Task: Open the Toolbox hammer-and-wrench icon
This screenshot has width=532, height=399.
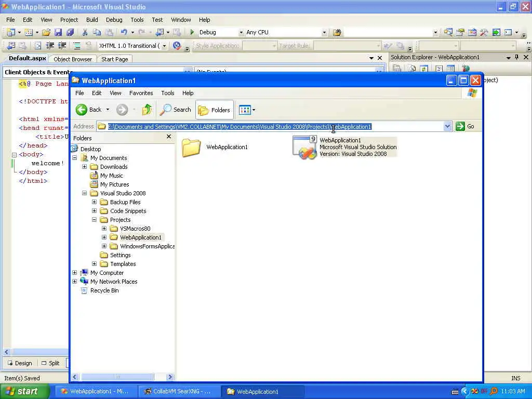Action: coord(484,32)
